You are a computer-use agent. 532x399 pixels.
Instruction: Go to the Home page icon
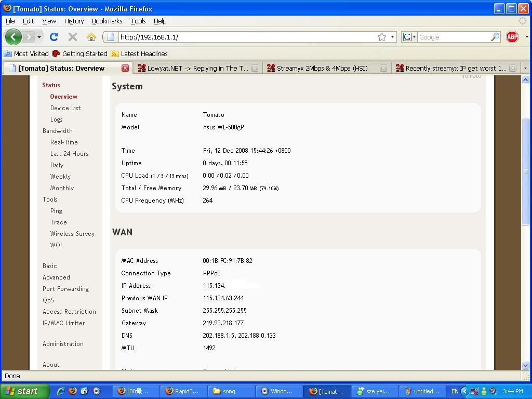tap(91, 37)
